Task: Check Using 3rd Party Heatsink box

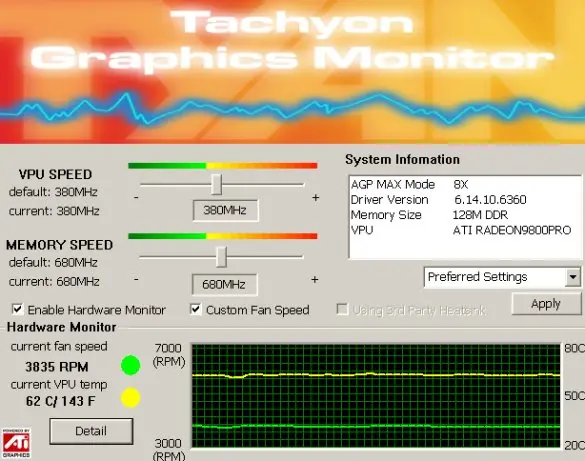Action: point(342,309)
